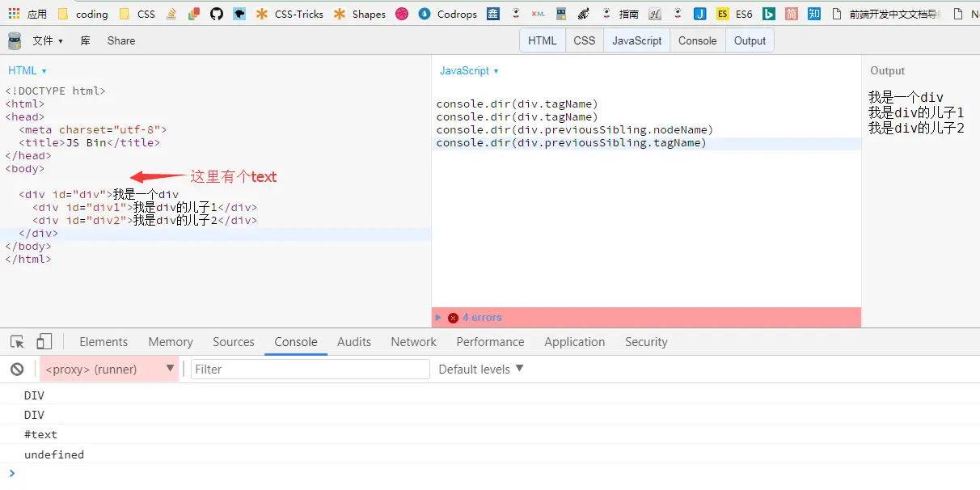Click the Output panel heading

(887, 71)
